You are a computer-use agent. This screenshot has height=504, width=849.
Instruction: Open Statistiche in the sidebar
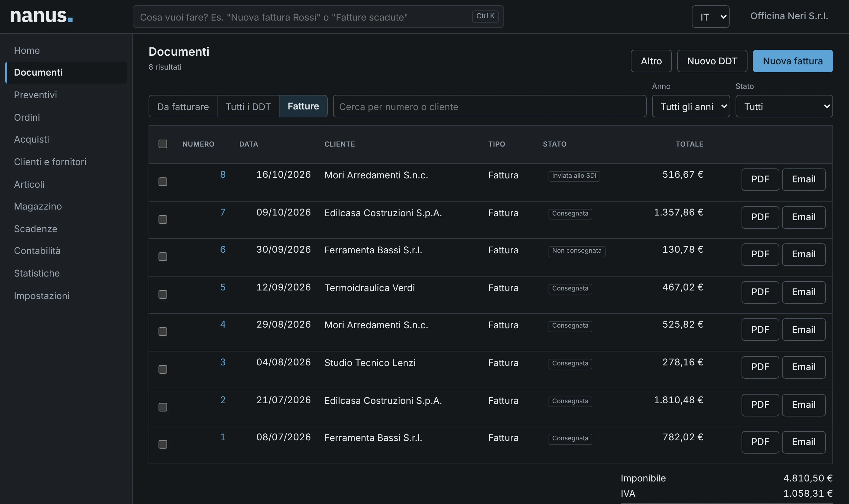coord(66,273)
